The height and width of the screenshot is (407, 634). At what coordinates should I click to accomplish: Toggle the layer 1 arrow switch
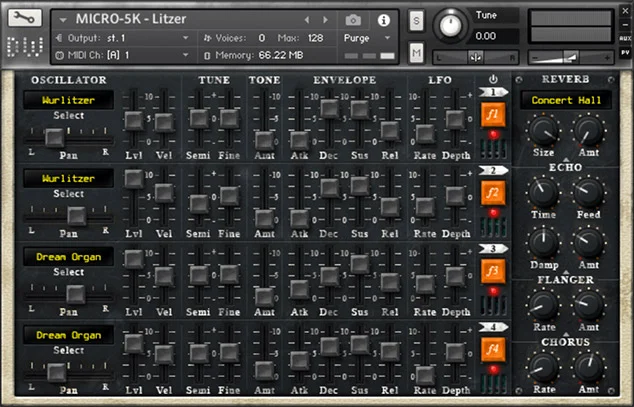coord(493,92)
